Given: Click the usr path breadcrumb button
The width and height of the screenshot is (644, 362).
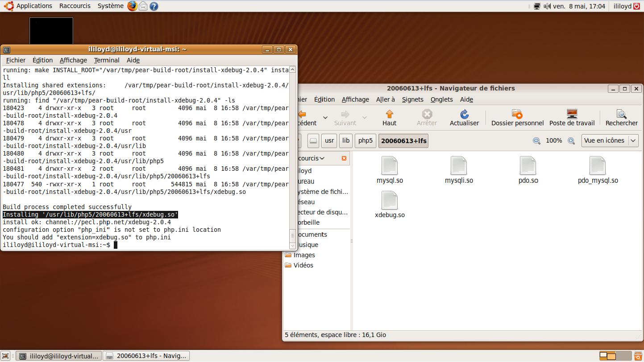Looking at the screenshot, I should pos(329,141).
